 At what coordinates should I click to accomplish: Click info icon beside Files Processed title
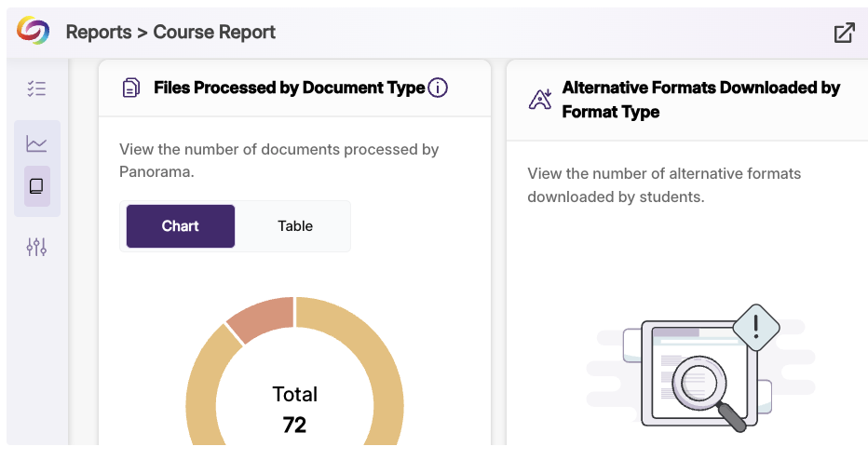pyautogui.click(x=438, y=88)
